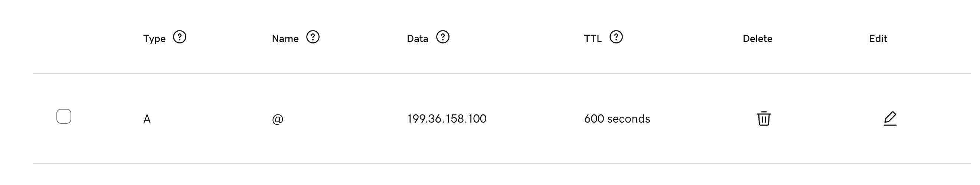Click the record type value A
The image size is (980, 185).
147,119
